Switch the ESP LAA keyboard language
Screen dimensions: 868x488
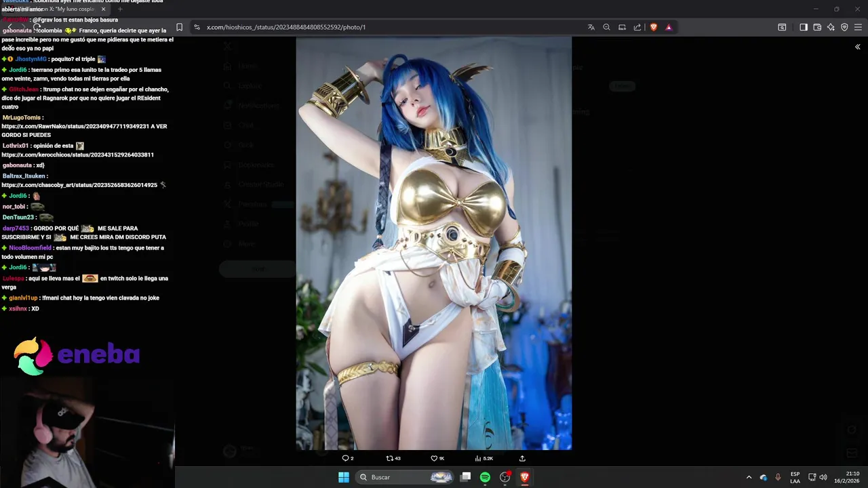click(795, 477)
